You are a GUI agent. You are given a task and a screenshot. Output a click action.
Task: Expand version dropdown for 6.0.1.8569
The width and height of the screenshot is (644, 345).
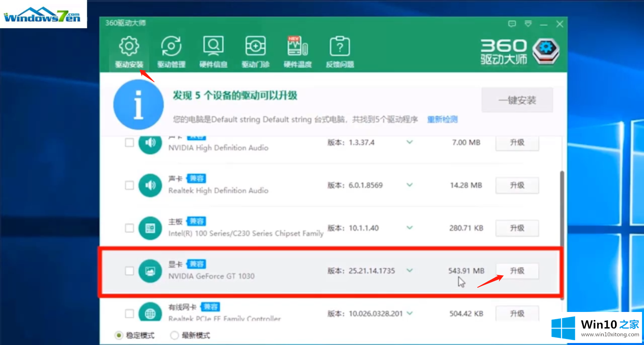coord(410,185)
